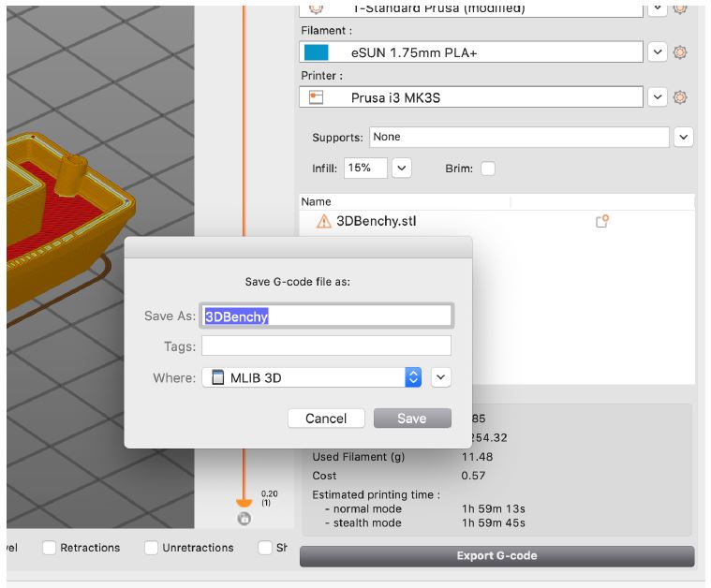Image resolution: width=711 pixels, height=588 pixels.
Task: Click the eSUN 1.75mm PLA+ combo box
Action: tap(470, 52)
